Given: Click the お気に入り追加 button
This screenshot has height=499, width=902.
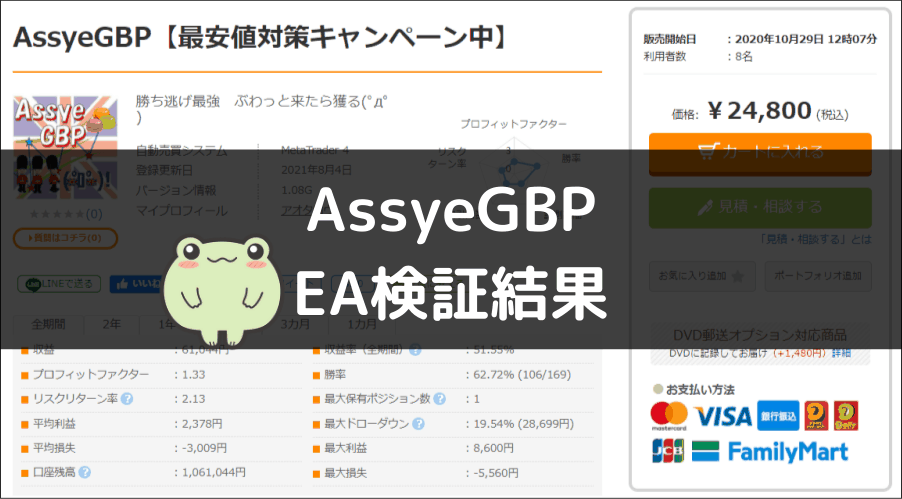Looking at the screenshot, I should (x=702, y=276).
